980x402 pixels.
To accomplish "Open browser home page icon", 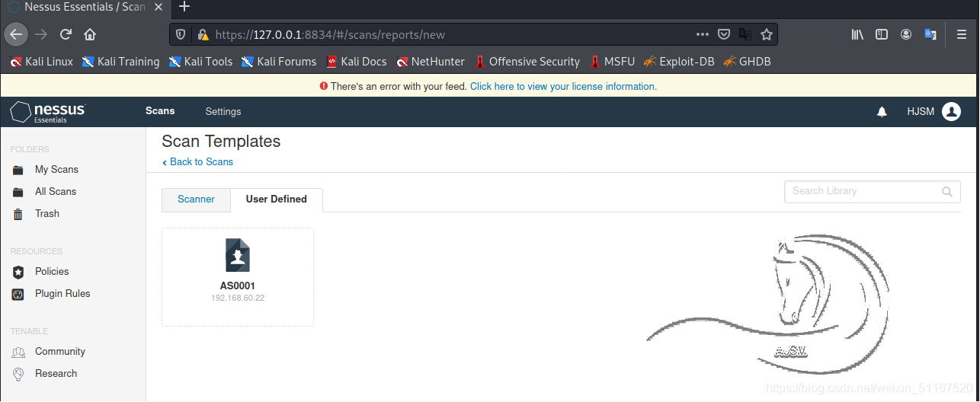I will pos(90,34).
